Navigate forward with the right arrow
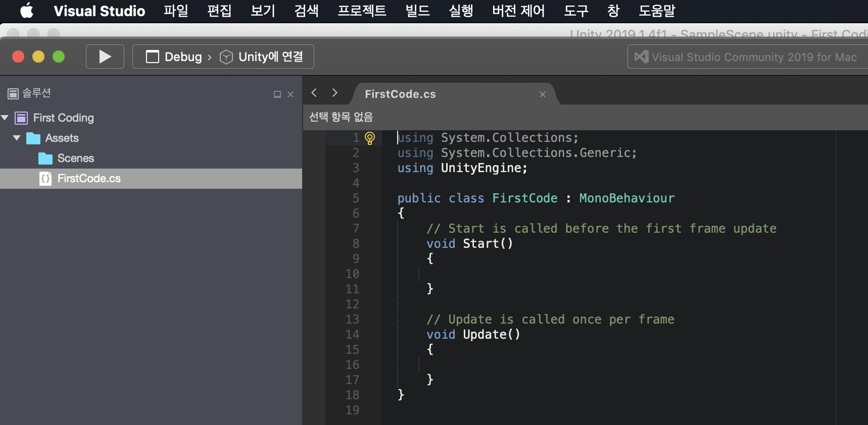Screen dimensions: 868x425 [x=334, y=92]
